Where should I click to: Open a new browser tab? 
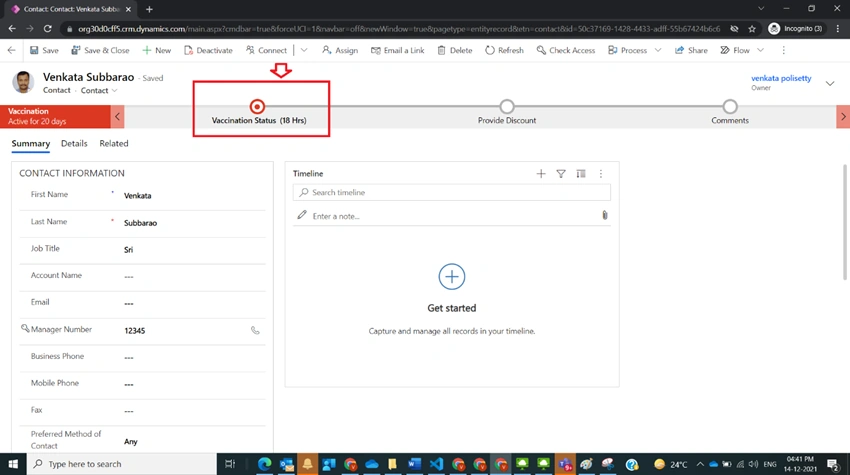click(x=149, y=9)
